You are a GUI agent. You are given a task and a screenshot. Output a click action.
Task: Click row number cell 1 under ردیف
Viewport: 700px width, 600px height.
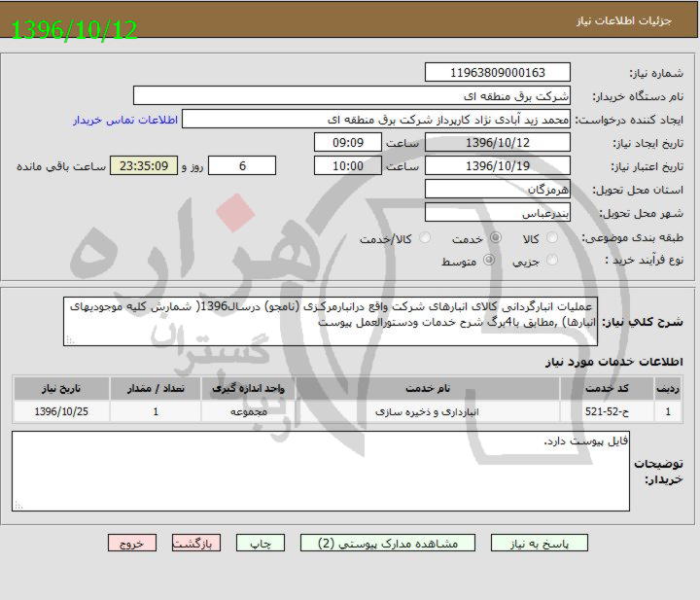pos(668,411)
